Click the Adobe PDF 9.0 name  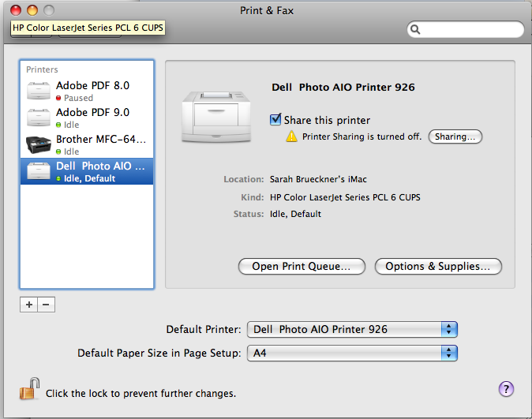[x=92, y=112]
